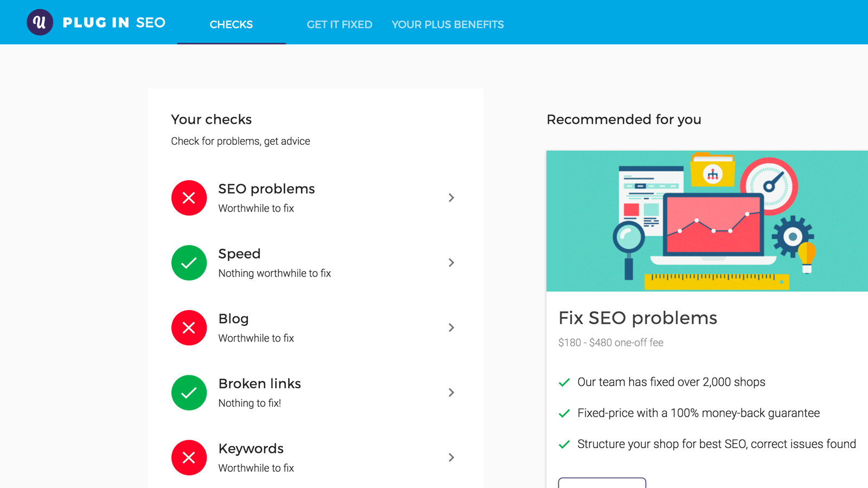Click the green checkmark beside Broken links
This screenshot has width=868, height=488.
click(189, 393)
